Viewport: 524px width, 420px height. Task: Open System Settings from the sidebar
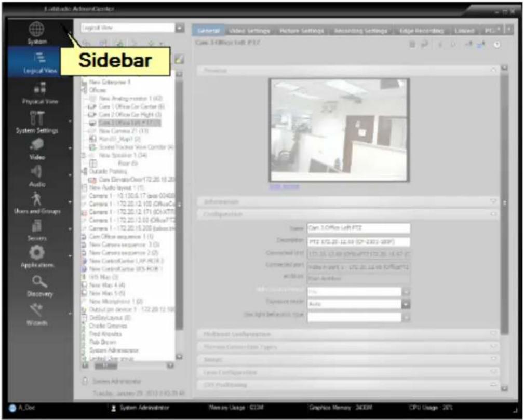(37, 122)
